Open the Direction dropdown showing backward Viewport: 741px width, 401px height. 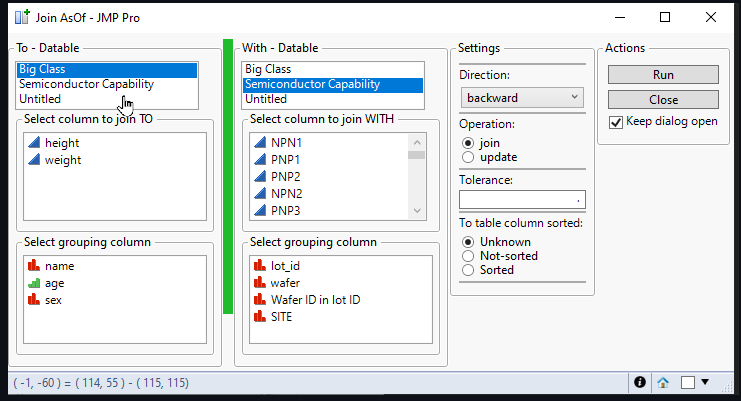(521, 97)
